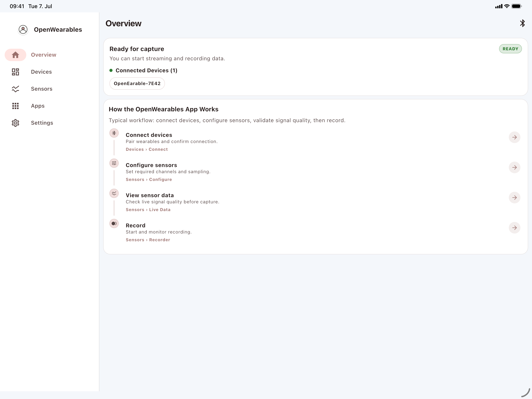The width and height of the screenshot is (532, 399).
Task: Click the Devices dashboard icon
Action: (15, 72)
